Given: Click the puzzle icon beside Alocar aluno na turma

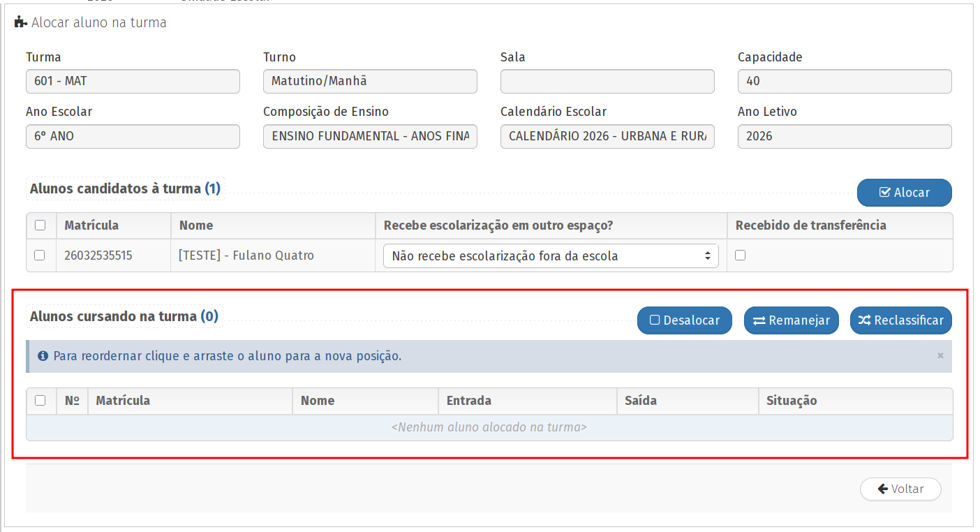Looking at the screenshot, I should [20, 22].
